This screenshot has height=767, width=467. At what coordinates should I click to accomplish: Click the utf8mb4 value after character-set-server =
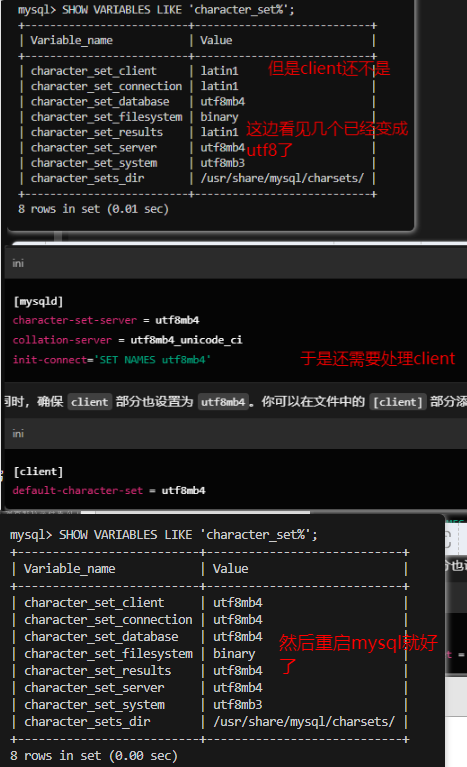[x=177, y=320]
